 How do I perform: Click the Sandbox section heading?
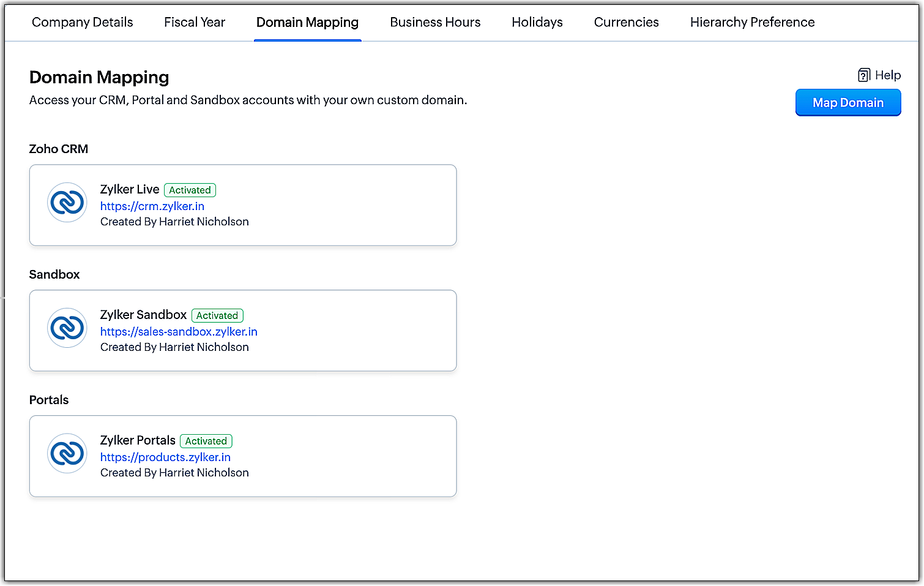(54, 275)
